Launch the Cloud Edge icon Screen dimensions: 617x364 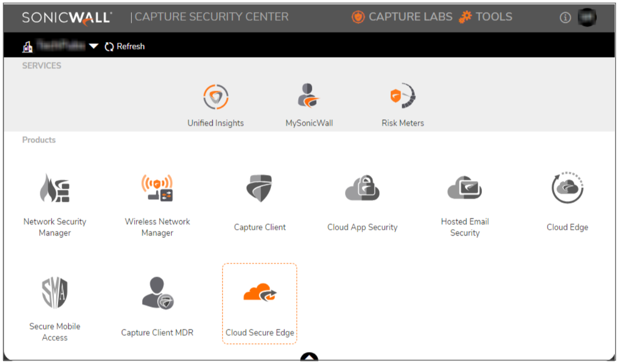pos(567,188)
